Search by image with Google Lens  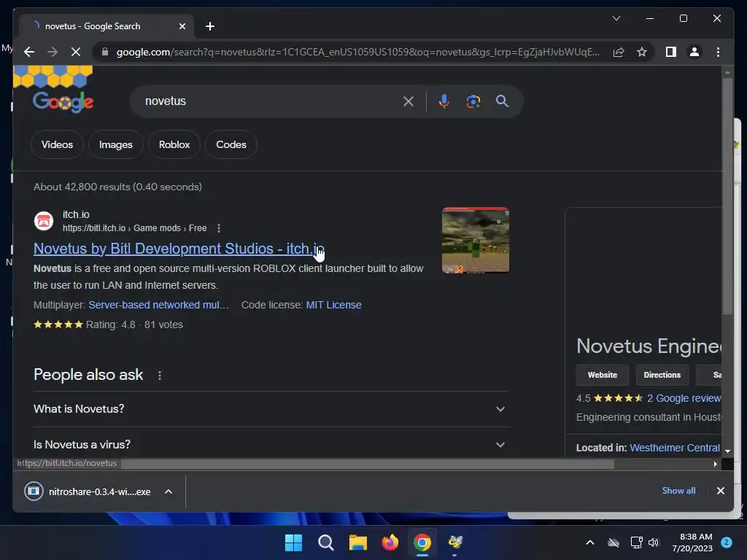473,101
